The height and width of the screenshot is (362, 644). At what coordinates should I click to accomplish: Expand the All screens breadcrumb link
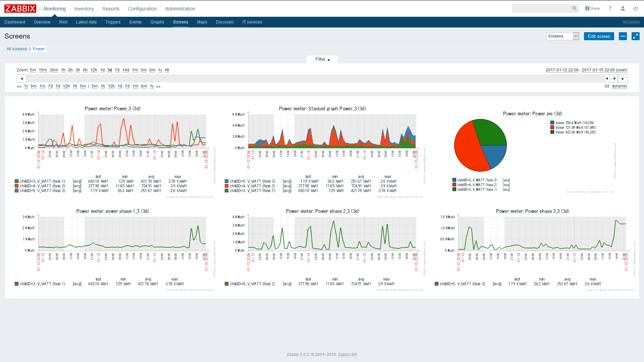(x=16, y=49)
